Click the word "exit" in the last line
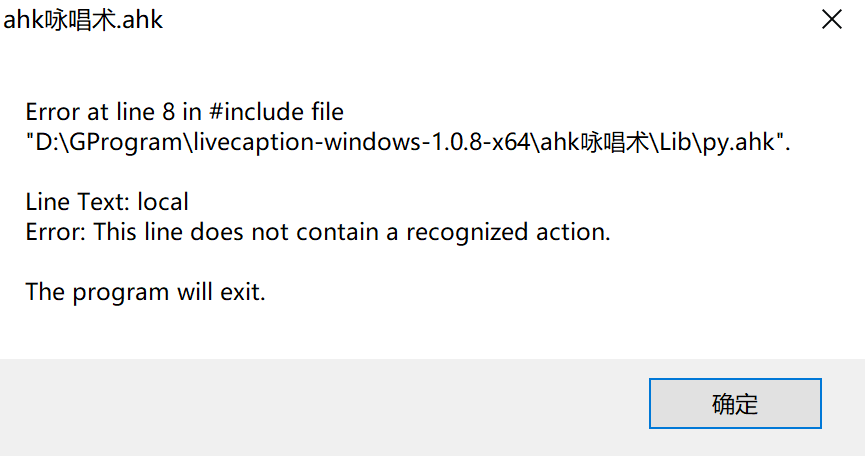The image size is (865, 456). [246, 292]
